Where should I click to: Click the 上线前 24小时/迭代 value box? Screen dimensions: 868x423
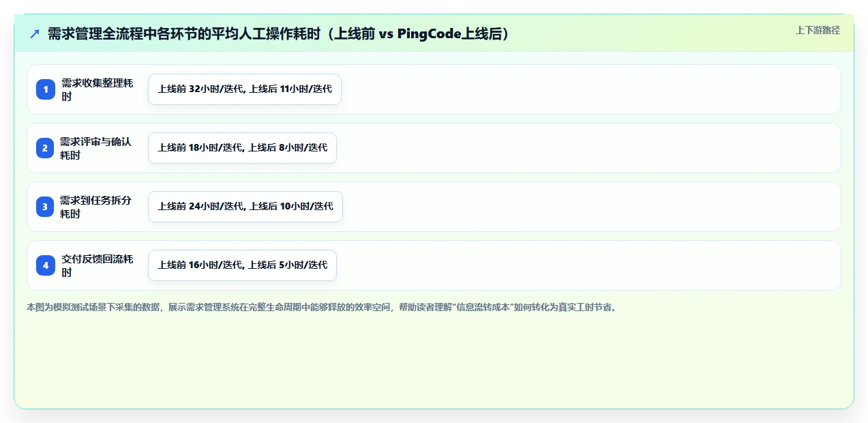tap(245, 207)
